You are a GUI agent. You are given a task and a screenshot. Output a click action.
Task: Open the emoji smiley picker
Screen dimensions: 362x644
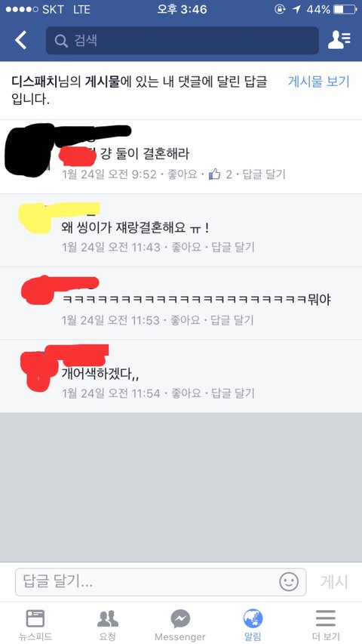pyautogui.click(x=289, y=581)
